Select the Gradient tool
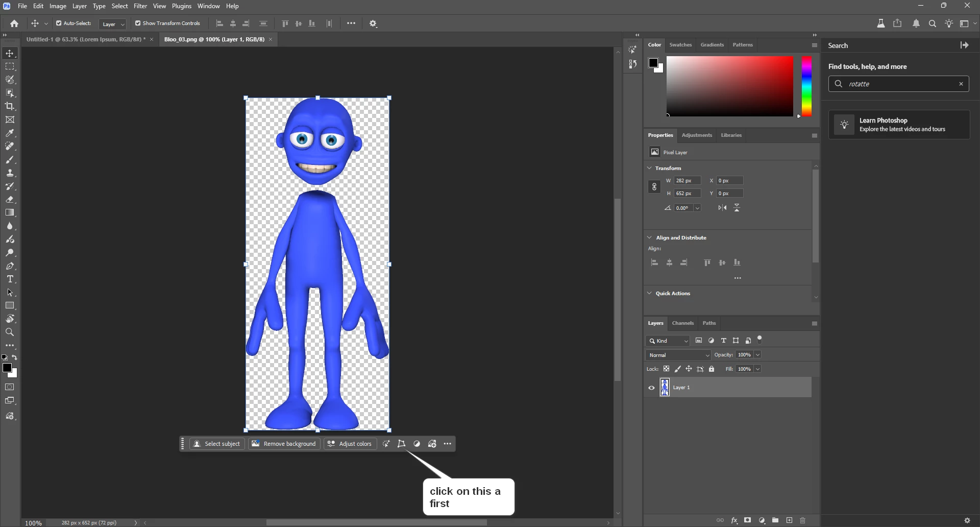980x527 pixels. 10,212
